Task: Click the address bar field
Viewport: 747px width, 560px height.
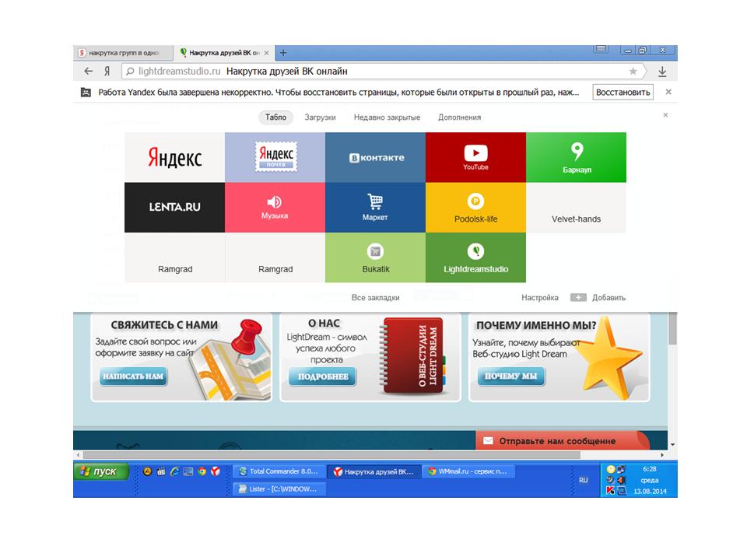Action: pos(381,72)
